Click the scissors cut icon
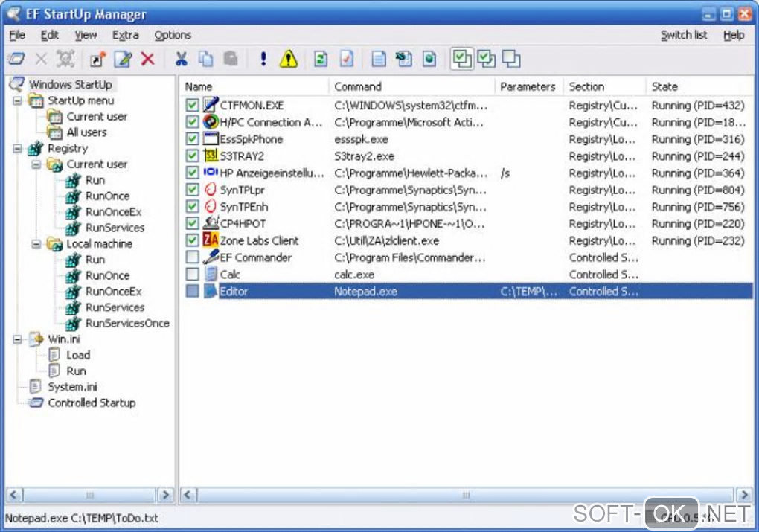The height and width of the screenshot is (532, 759). pos(181,59)
